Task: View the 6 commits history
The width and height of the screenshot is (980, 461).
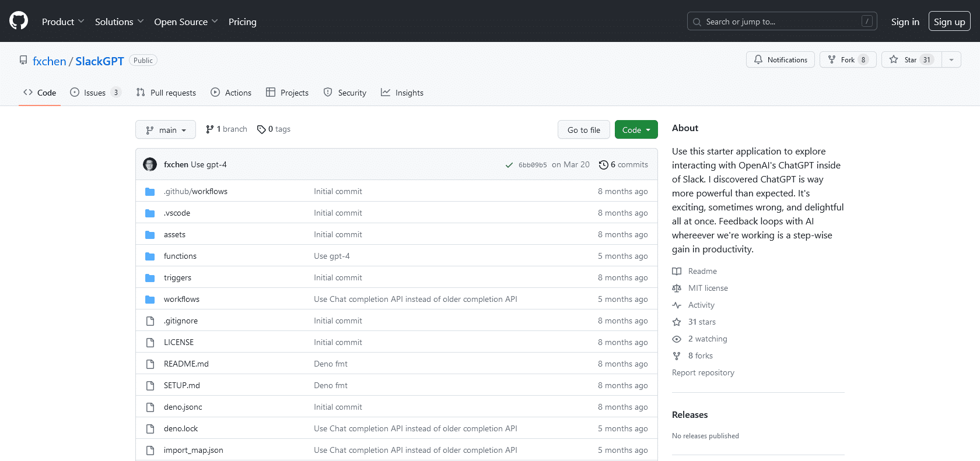Action: click(x=624, y=164)
